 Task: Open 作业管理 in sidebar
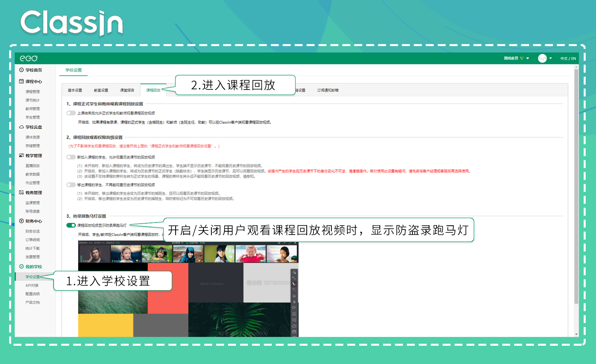pyautogui.click(x=33, y=183)
